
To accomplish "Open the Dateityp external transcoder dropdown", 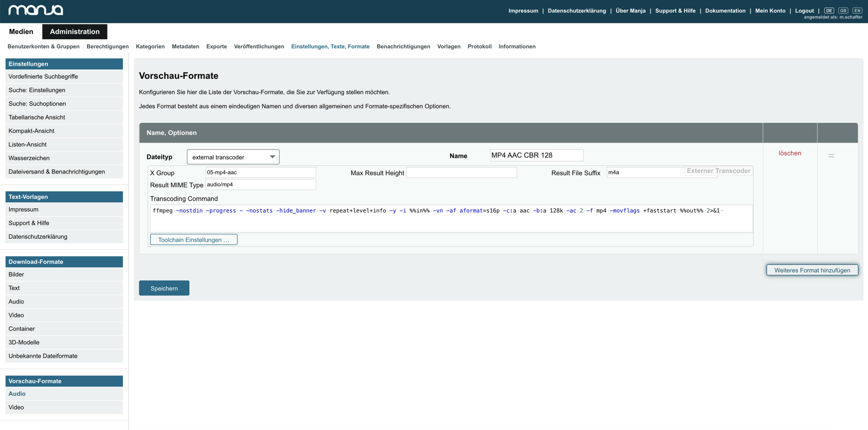I will pos(233,157).
